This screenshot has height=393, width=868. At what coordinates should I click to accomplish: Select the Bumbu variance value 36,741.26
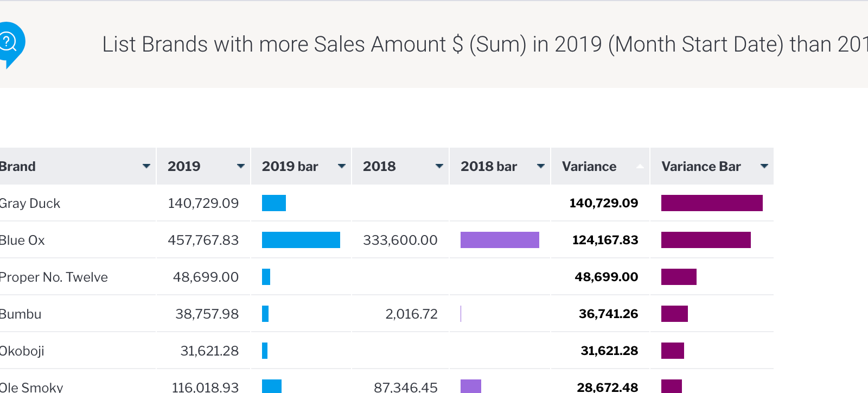tap(608, 314)
